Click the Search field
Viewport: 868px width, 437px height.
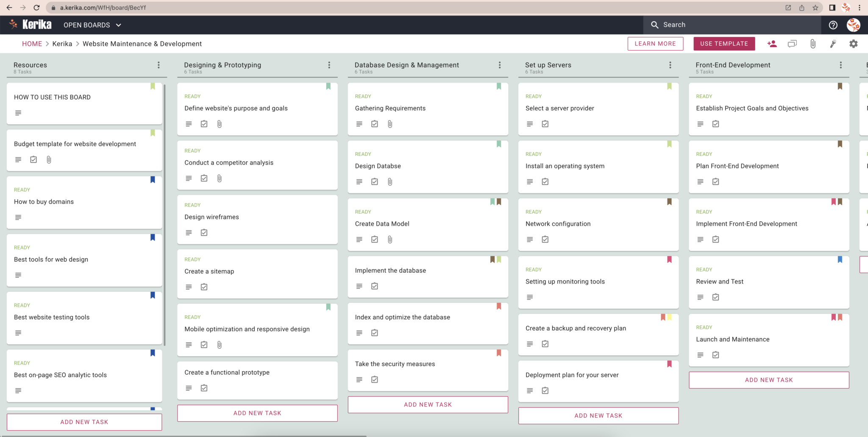[732, 25]
